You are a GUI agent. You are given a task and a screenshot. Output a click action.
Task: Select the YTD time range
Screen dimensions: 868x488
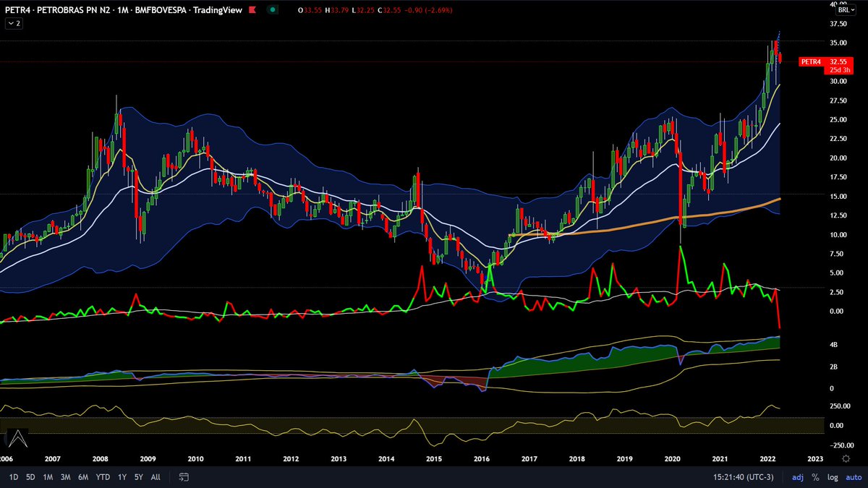coord(103,477)
